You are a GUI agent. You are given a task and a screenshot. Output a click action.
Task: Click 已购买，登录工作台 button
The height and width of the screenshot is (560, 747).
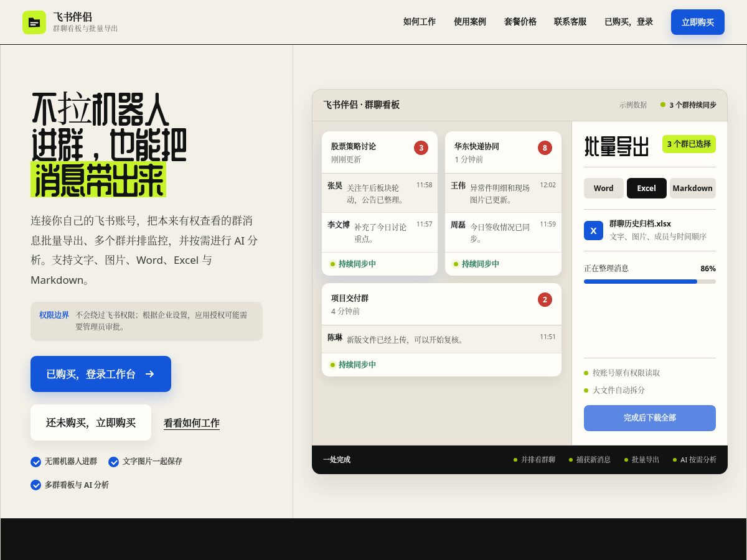tap(101, 374)
